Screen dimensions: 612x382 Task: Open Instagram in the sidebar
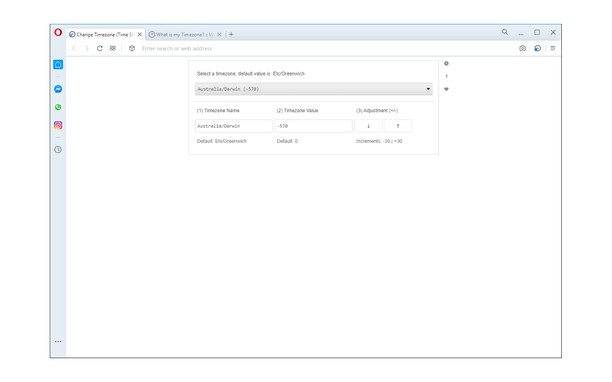[x=58, y=125]
